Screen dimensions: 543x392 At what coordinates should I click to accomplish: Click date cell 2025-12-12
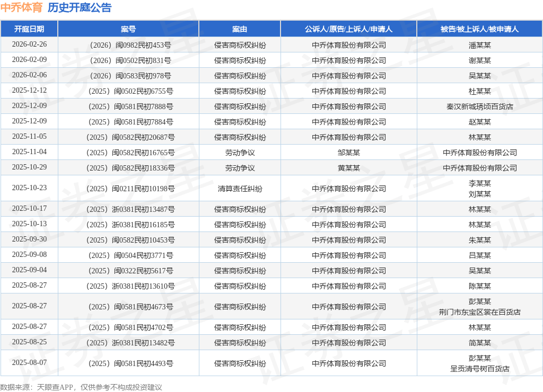(29, 91)
